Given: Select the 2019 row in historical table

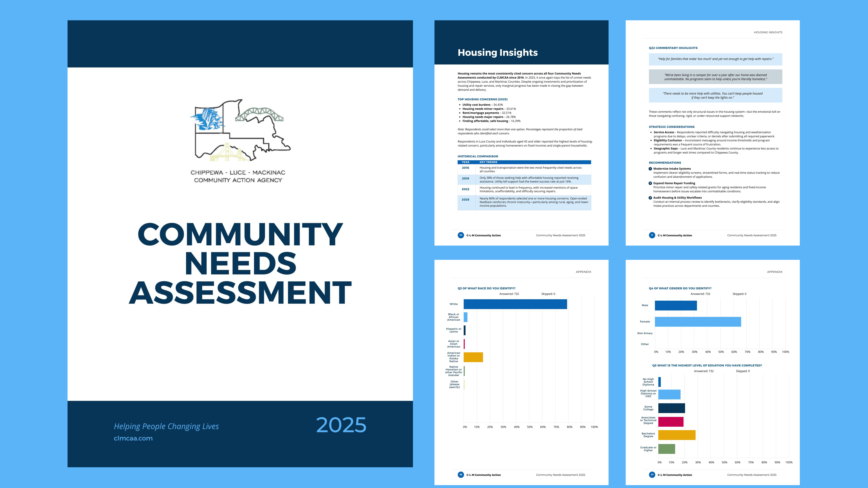Looking at the screenshot, I should tap(524, 179).
